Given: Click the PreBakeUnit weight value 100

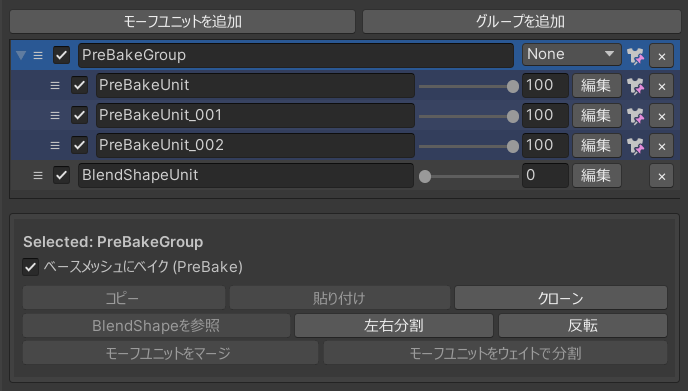Looking at the screenshot, I should click(545, 85).
